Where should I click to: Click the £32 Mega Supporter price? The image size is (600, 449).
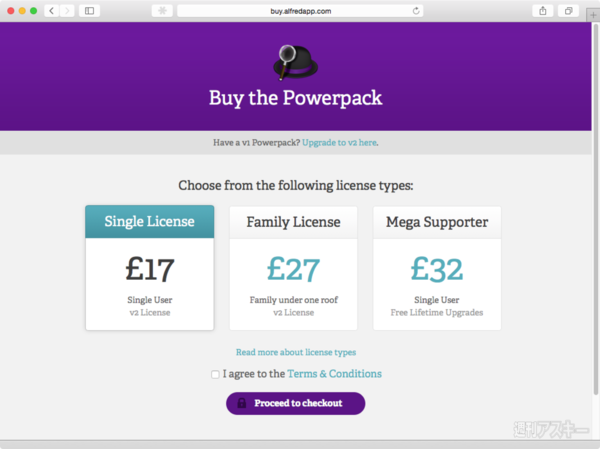(x=437, y=269)
